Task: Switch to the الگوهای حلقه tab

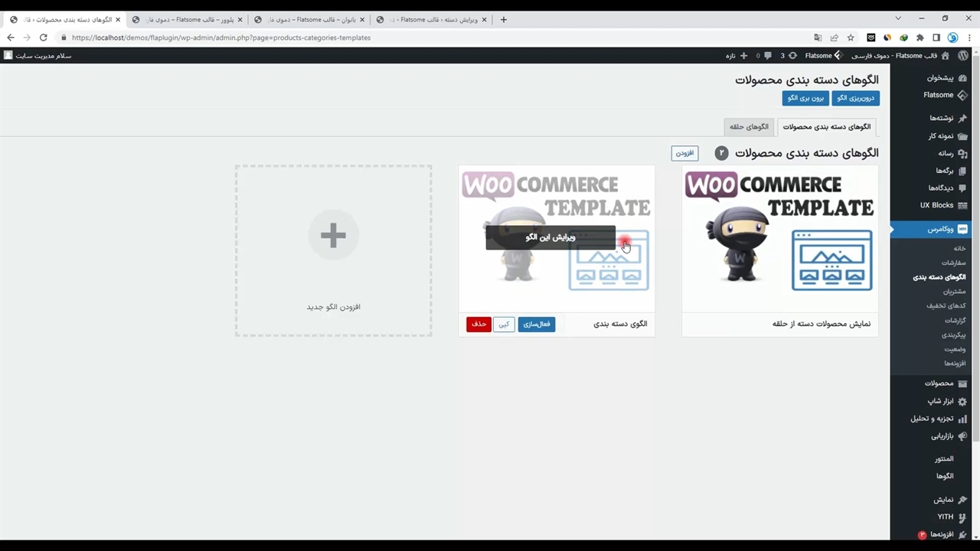Action: 749,127
